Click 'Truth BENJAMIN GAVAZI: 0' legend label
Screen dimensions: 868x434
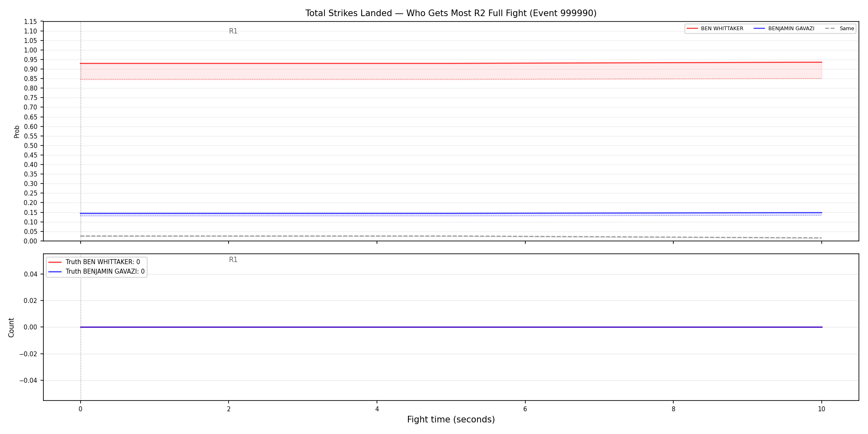point(105,272)
